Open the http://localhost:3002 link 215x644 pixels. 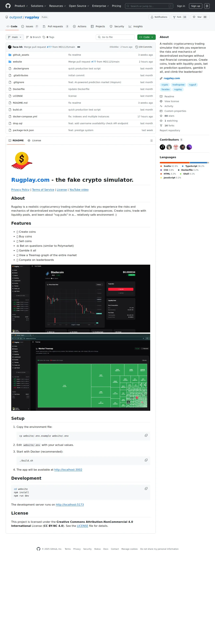[x=68, y=470]
